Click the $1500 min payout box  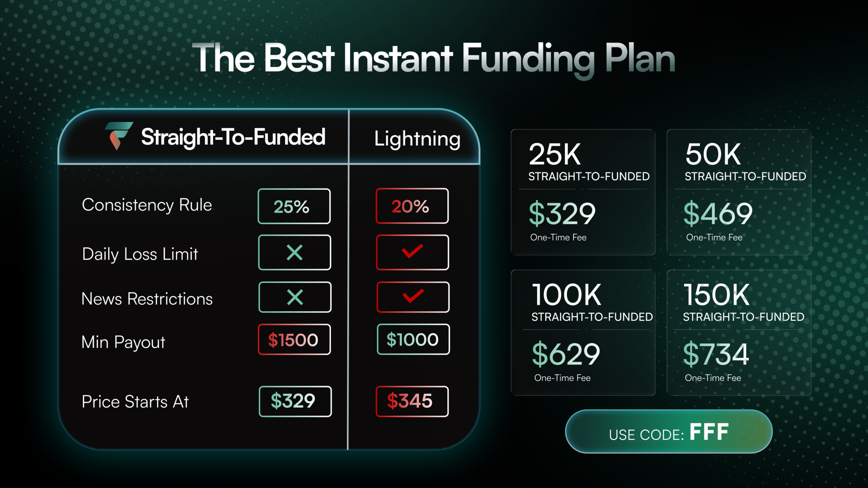point(294,340)
